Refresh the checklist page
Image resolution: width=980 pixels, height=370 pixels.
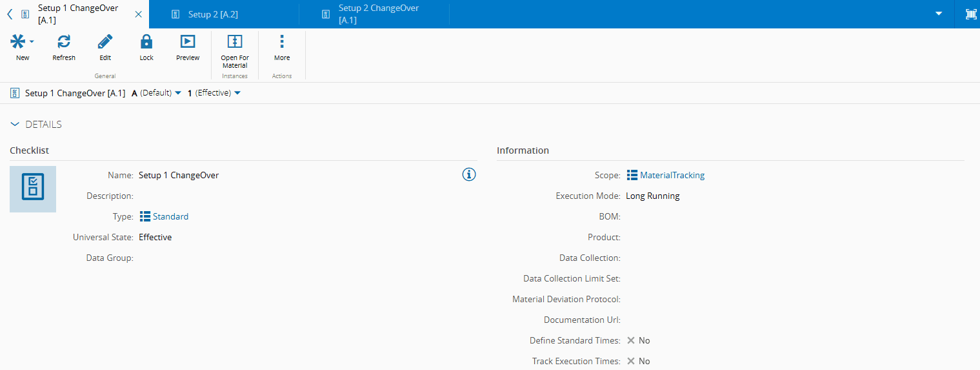point(64,42)
